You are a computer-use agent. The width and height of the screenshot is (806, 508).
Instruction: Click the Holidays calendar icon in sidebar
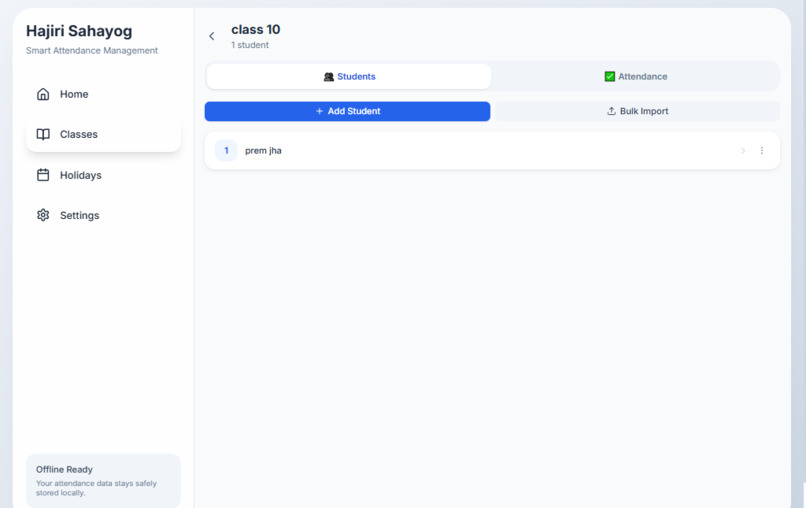pos(43,175)
